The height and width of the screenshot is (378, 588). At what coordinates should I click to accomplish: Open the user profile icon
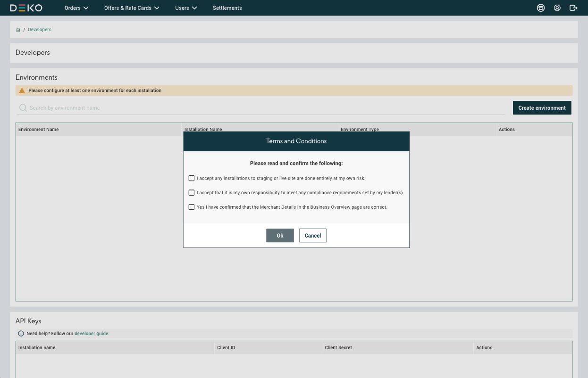pos(557,8)
